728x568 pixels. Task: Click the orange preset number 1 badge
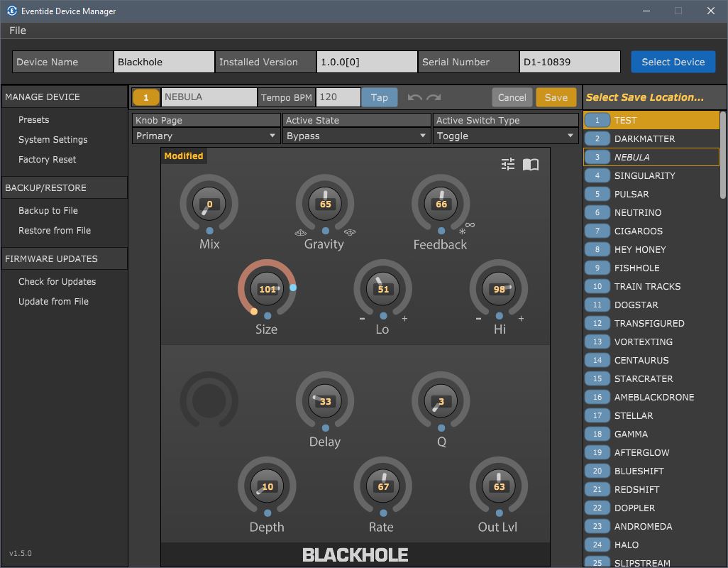tap(145, 97)
